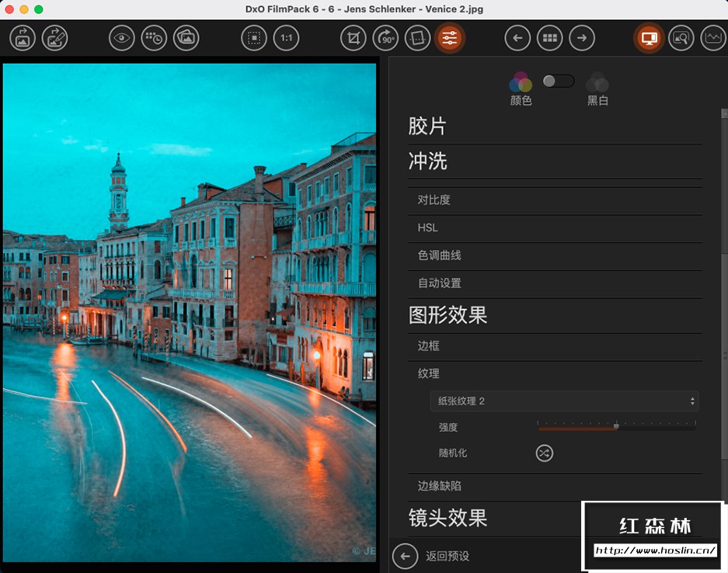Open the histogram panel icon

[x=712, y=37]
